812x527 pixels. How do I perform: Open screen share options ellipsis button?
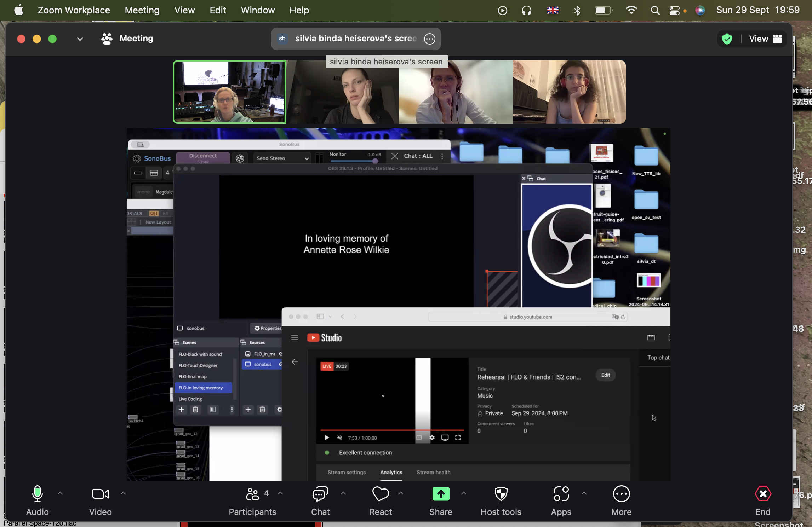tap(429, 39)
